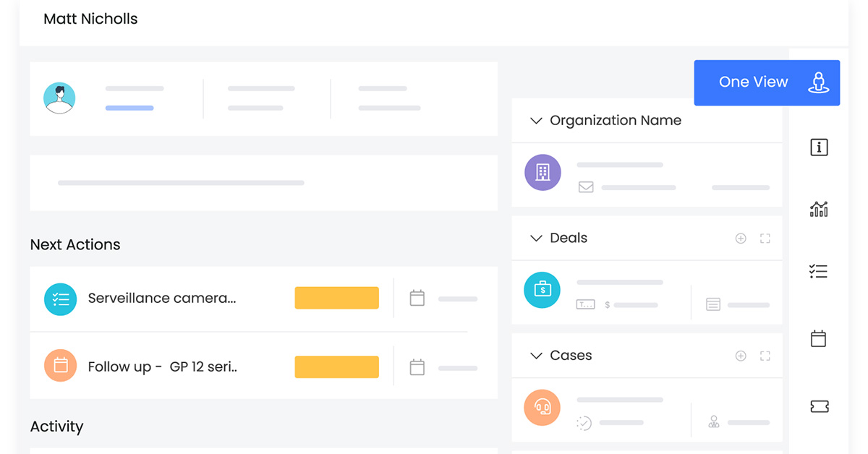Image resolution: width=868 pixels, height=454 pixels.
Task: Collapse the Deals section chevron
Action: click(536, 239)
